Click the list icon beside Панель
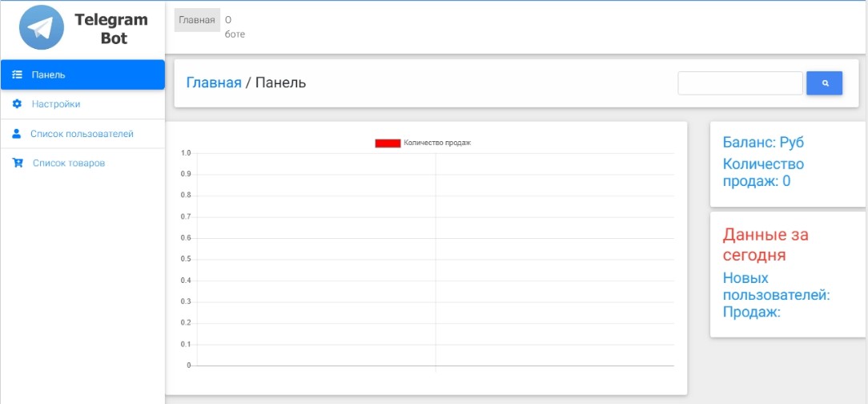The height and width of the screenshot is (404, 868). [x=17, y=75]
